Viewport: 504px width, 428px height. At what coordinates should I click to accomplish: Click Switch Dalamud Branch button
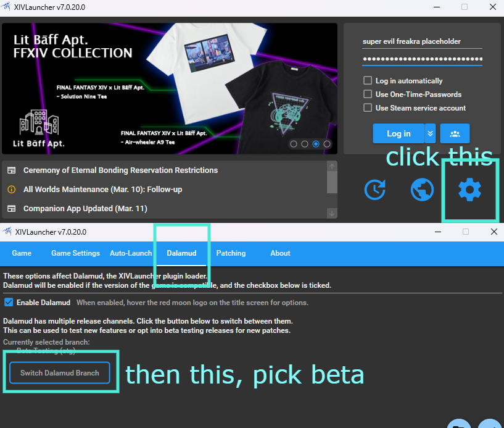click(x=60, y=373)
